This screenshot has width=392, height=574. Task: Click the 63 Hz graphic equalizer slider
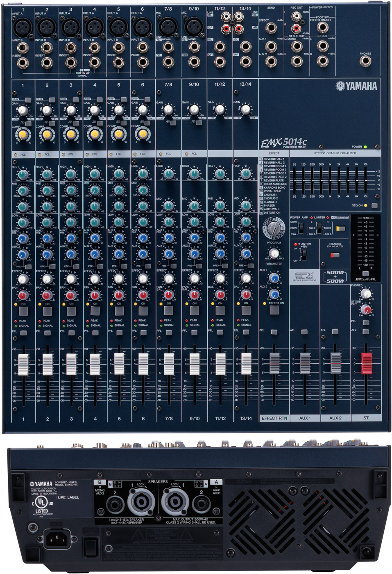(x=295, y=180)
